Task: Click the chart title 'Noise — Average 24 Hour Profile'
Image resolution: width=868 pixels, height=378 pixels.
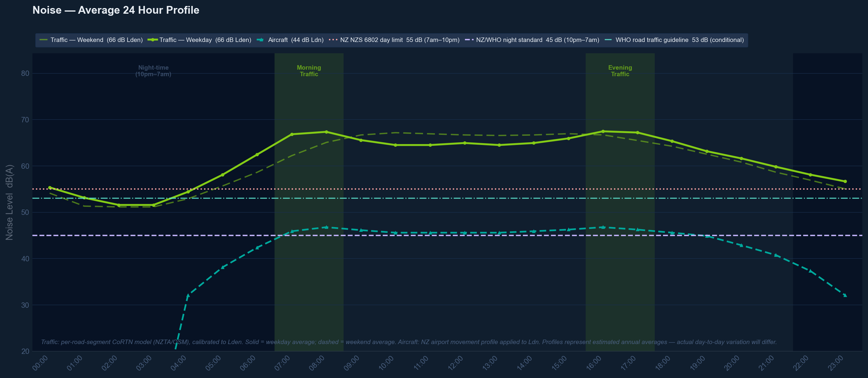Action: coord(116,10)
